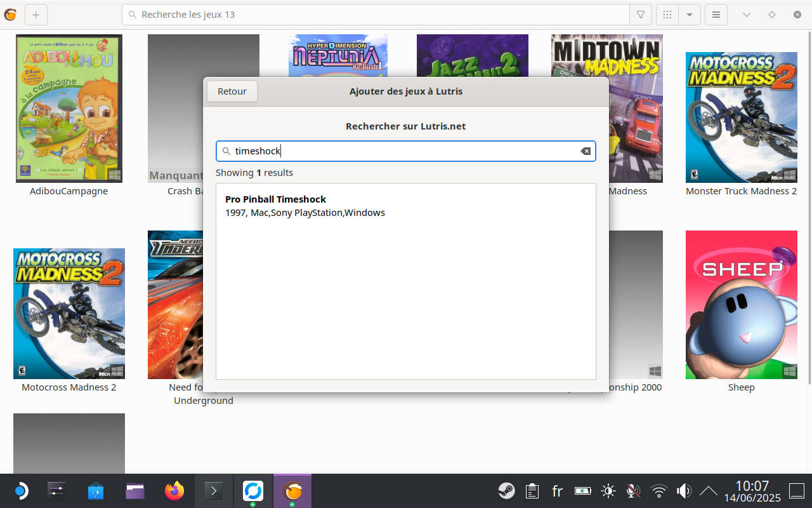Select the Pro Pinball Timeshock result
Image resolution: width=812 pixels, height=508 pixels.
[x=405, y=206]
